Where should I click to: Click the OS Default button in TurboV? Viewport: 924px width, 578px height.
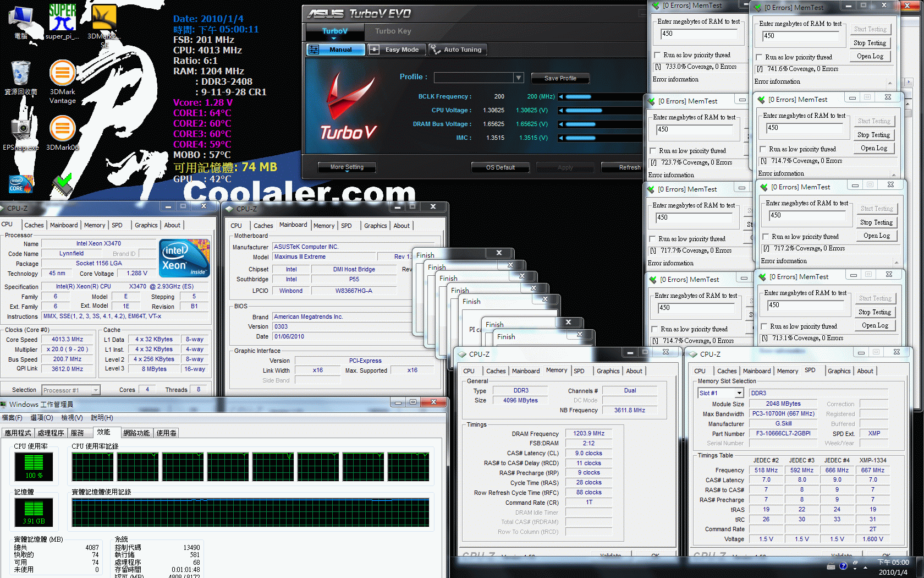point(501,167)
